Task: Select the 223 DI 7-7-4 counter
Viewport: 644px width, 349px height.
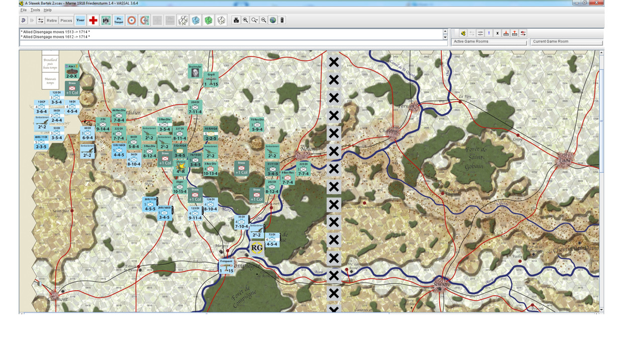Action: click(x=302, y=169)
